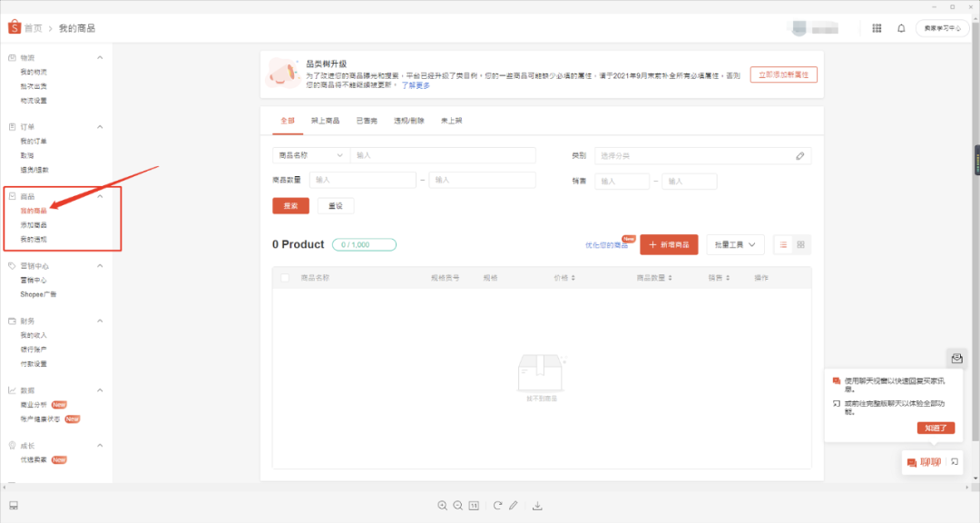Collapse the 商品 sidebar section
This screenshot has width=980, height=523.
[100, 194]
